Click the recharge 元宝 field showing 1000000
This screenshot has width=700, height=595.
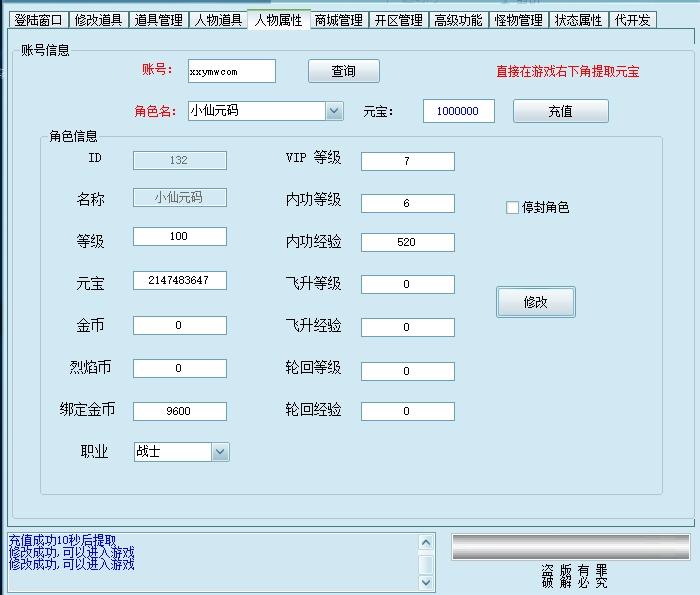[x=458, y=111]
